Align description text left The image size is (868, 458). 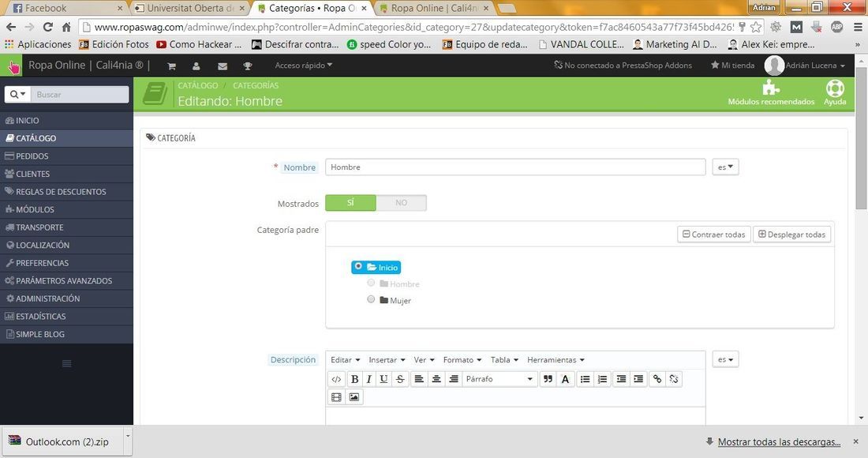pos(419,379)
